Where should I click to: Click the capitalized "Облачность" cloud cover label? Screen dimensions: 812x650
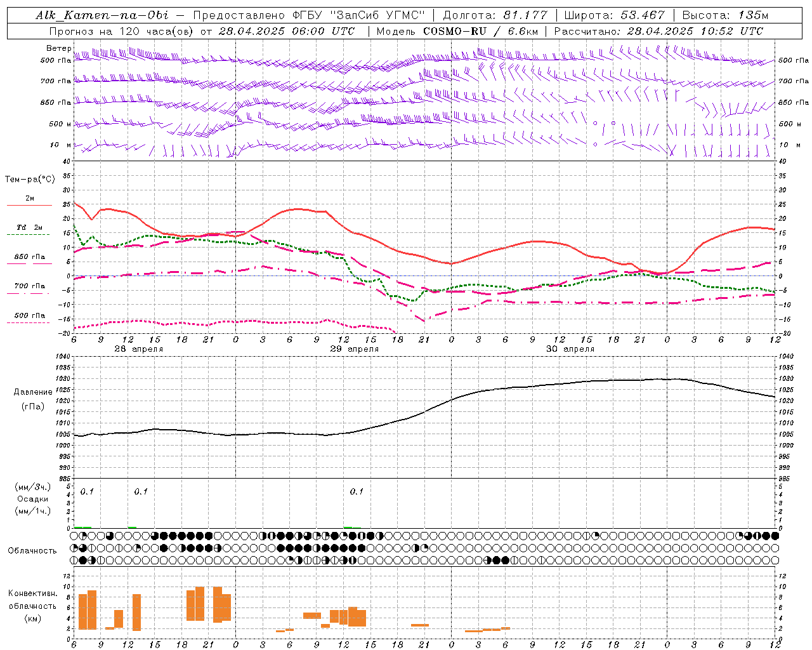(32, 550)
